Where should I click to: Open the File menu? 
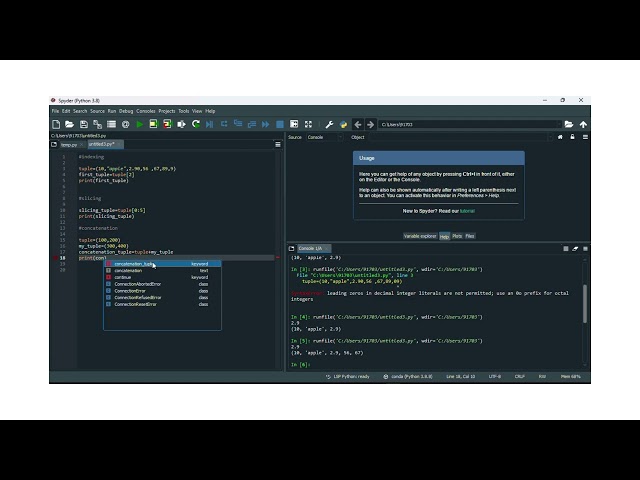pyautogui.click(x=56, y=111)
